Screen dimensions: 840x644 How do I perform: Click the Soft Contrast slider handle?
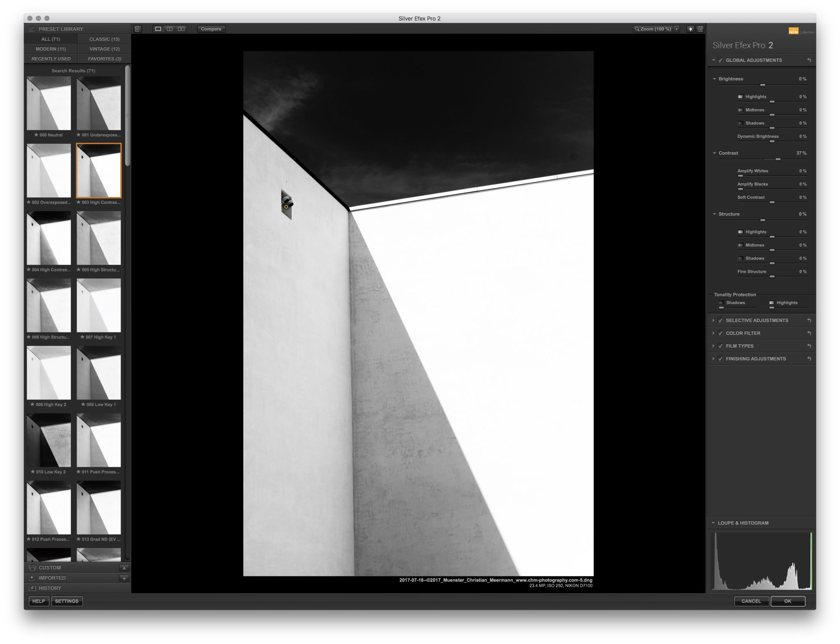tap(772, 203)
